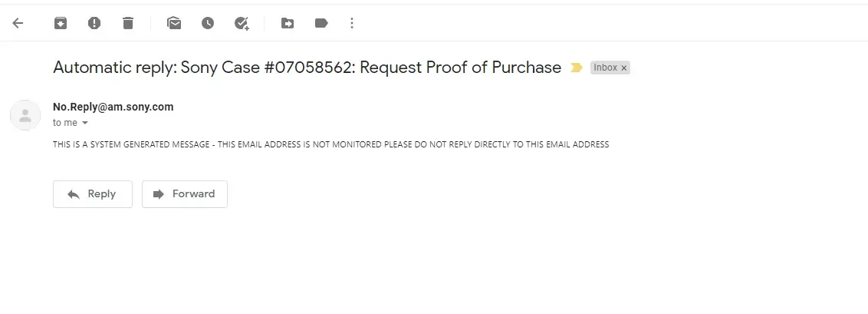Delete this email with trash icon

tap(128, 23)
